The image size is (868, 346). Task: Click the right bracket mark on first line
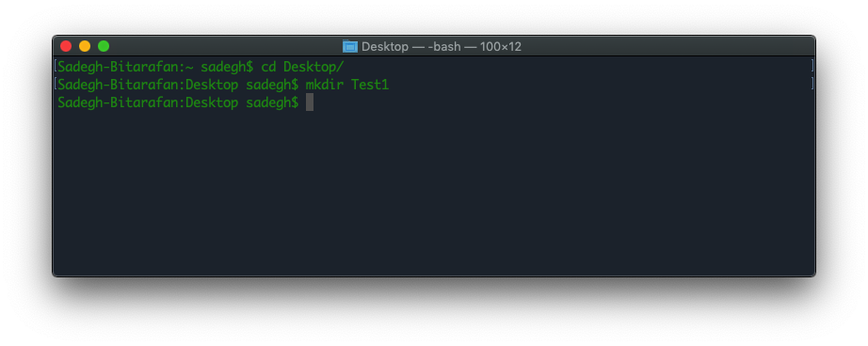[x=812, y=67]
